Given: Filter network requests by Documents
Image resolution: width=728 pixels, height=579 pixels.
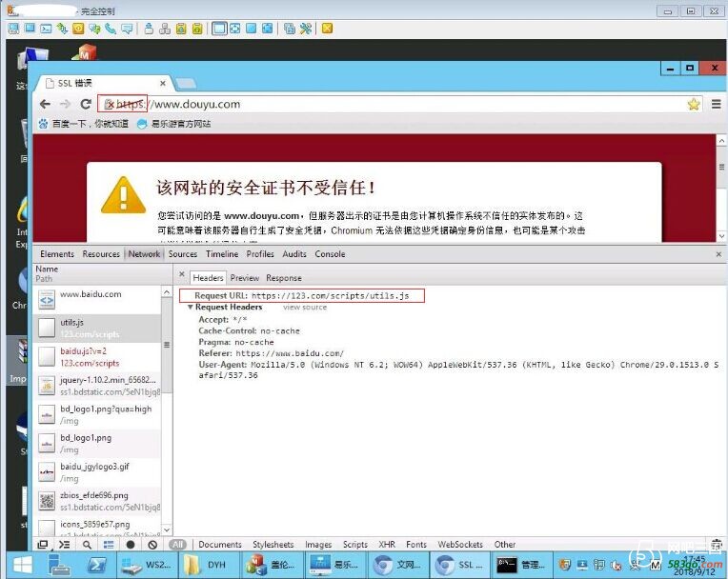Looking at the screenshot, I should pos(220,545).
